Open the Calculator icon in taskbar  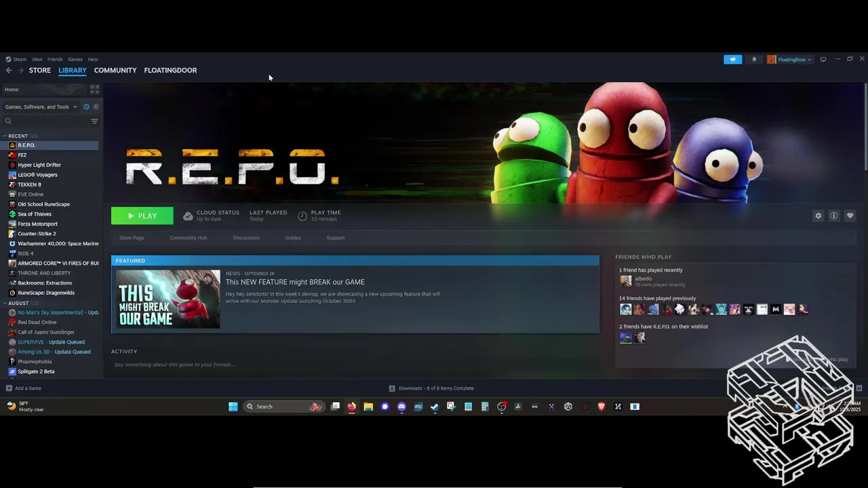485,407
